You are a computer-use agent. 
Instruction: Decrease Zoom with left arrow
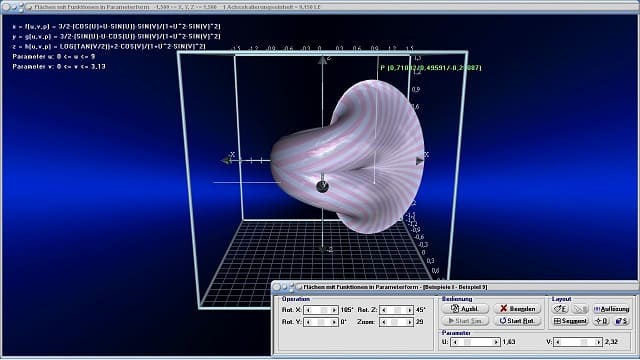[384, 322]
